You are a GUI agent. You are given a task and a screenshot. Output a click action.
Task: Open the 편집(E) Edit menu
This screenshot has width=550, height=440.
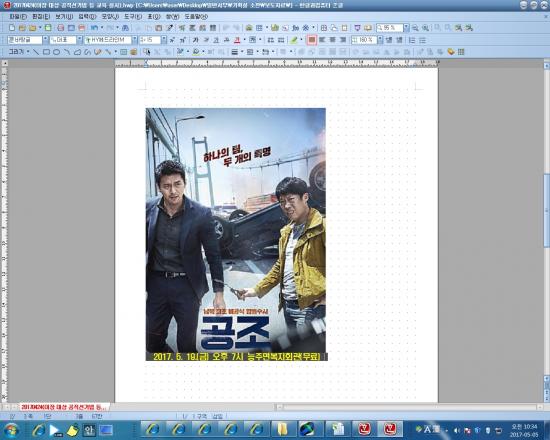(x=41, y=16)
